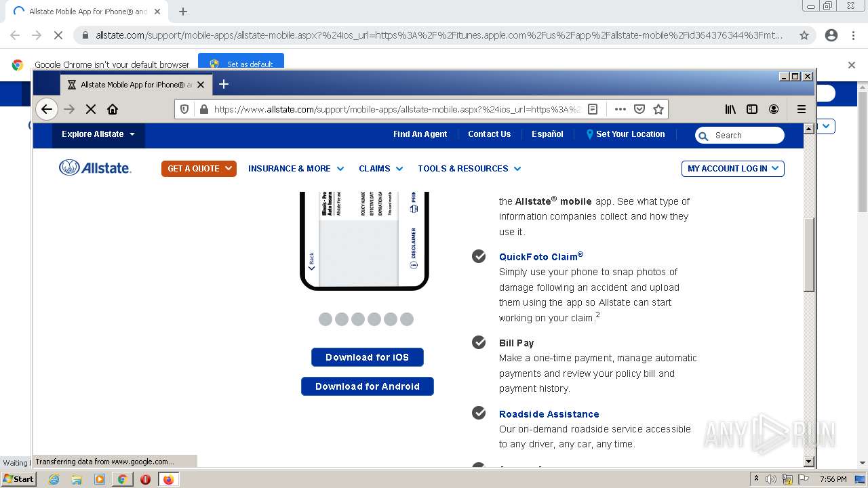Viewport: 868px width, 488px height.
Task: Save page to Pocket icon
Action: click(639, 109)
